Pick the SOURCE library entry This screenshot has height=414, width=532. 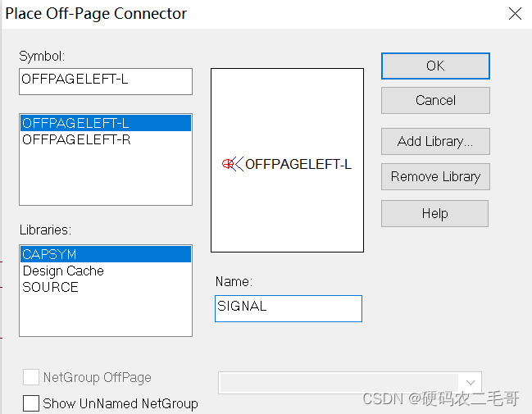coord(51,287)
